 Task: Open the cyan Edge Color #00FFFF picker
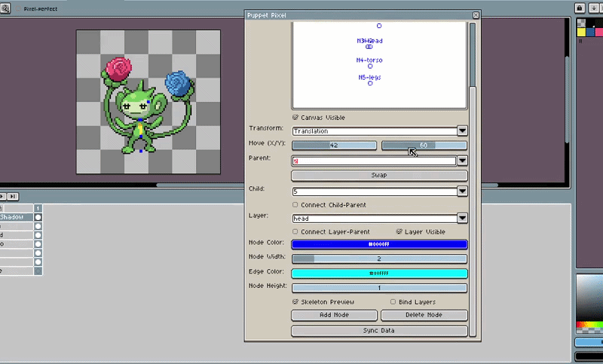(379, 274)
